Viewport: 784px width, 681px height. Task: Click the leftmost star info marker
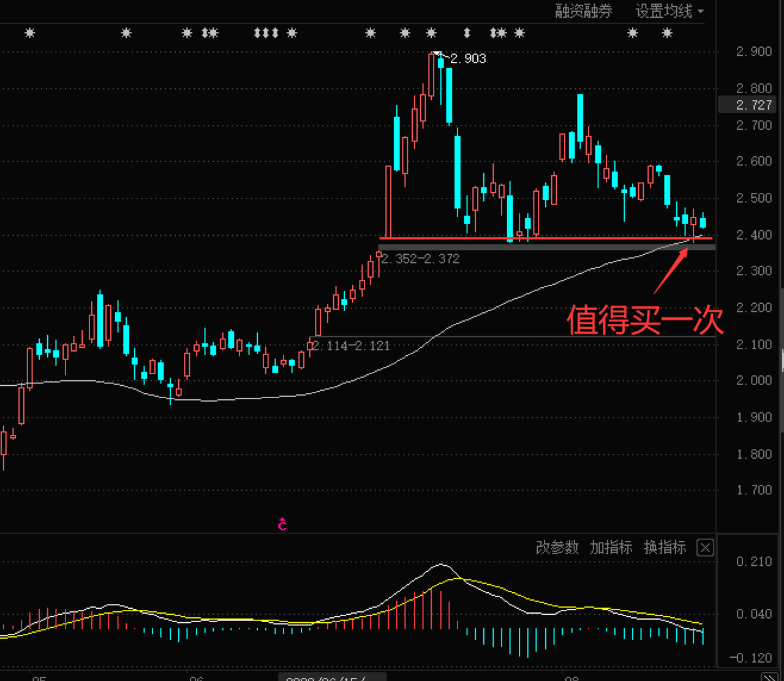(x=30, y=32)
